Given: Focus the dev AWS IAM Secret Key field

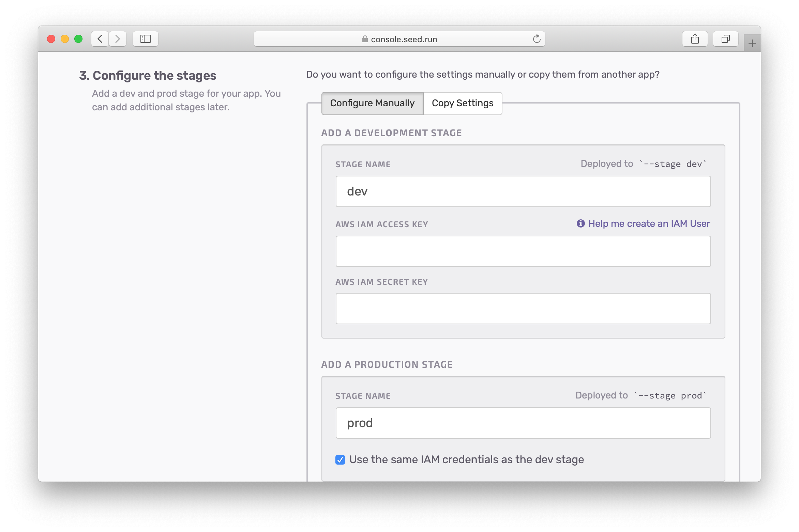Looking at the screenshot, I should (523, 309).
